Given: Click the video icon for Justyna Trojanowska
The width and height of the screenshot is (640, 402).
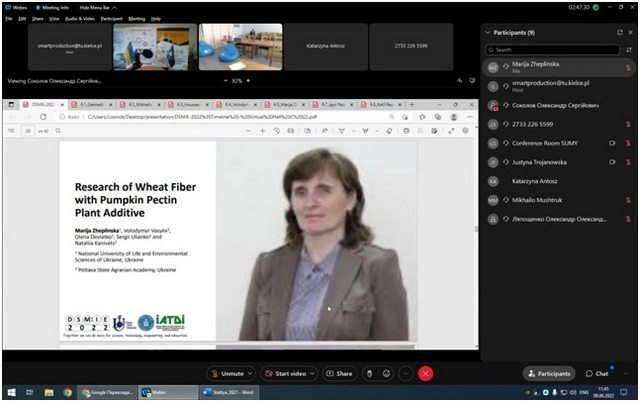Looking at the screenshot, I should pyautogui.click(x=612, y=162).
